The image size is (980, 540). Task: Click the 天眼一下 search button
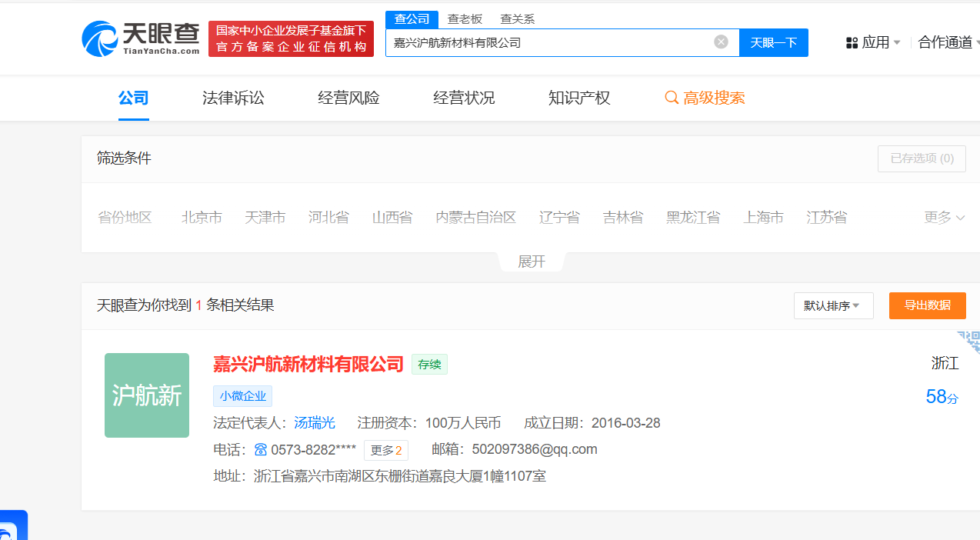(774, 42)
